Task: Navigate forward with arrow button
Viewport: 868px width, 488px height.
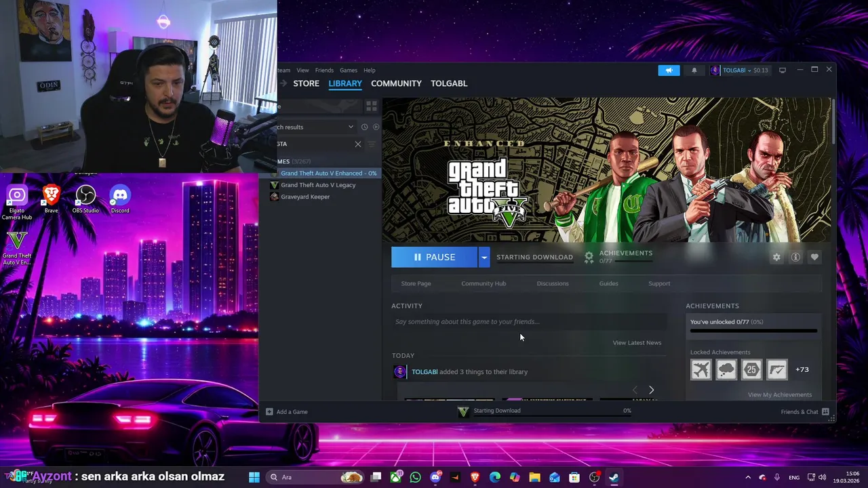Action: [x=283, y=83]
